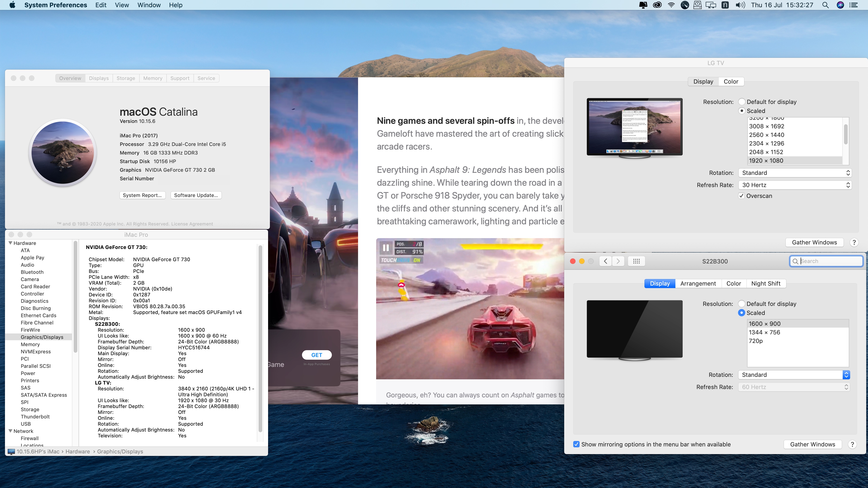Open the display mirroring menu bar icon
This screenshot has width=868, height=488.
point(711,5)
